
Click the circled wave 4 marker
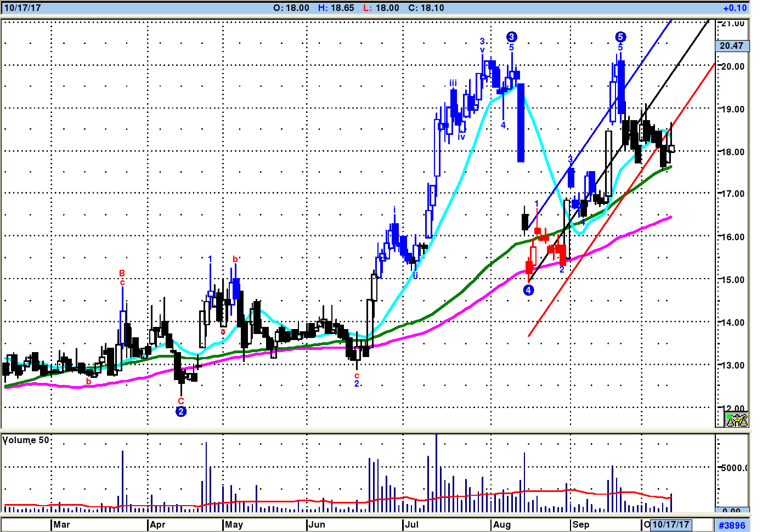[528, 290]
